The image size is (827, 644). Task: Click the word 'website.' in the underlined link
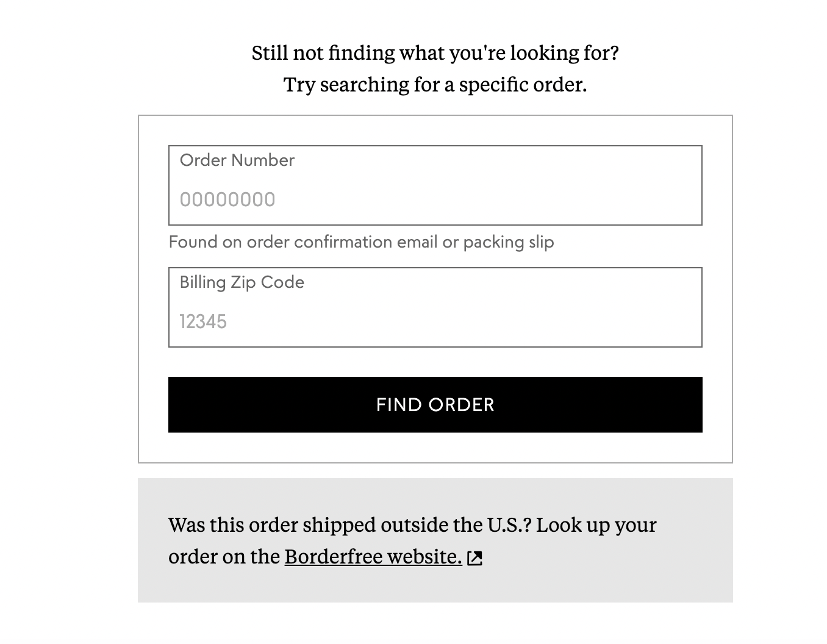tap(424, 557)
